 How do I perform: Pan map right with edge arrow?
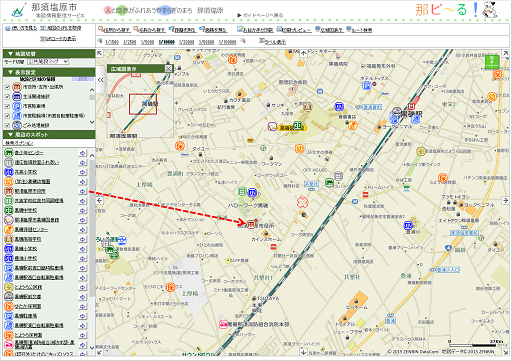[x=505, y=200]
